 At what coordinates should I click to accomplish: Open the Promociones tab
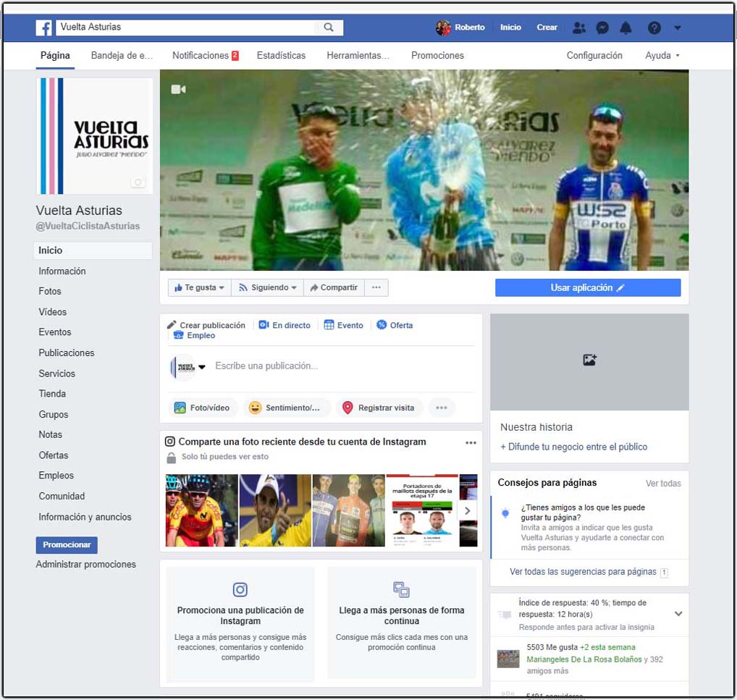(437, 56)
